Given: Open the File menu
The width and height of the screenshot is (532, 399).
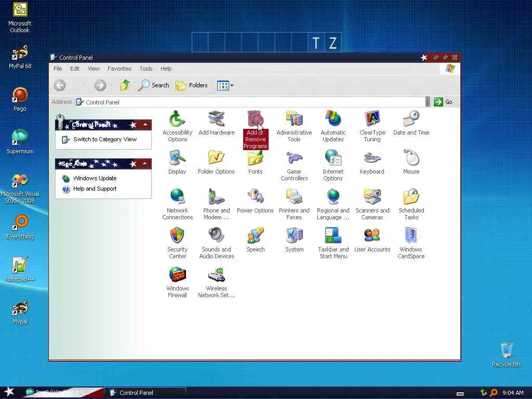Looking at the screenshot, I should (x=58, y=69).
